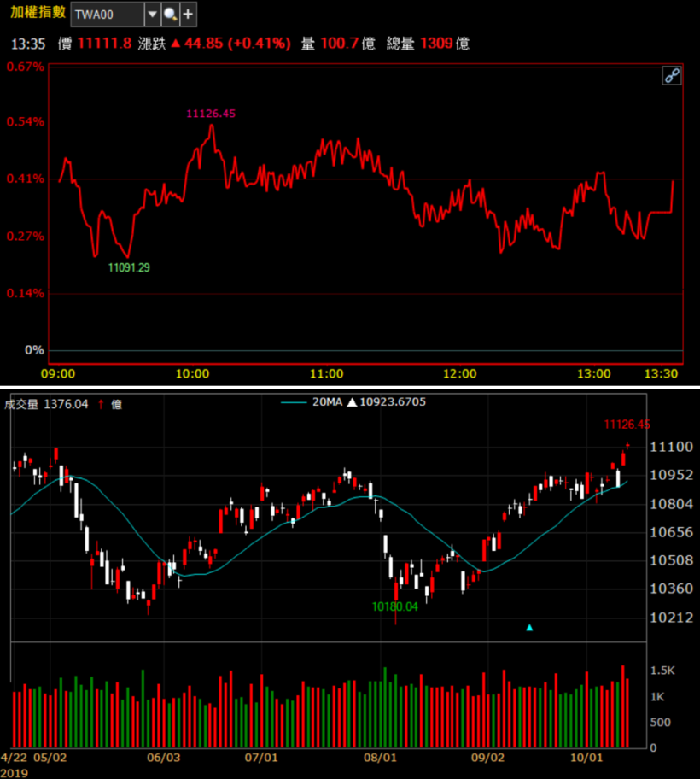
Task: Click the 10508 price axis label
Action: pos(672,560)
